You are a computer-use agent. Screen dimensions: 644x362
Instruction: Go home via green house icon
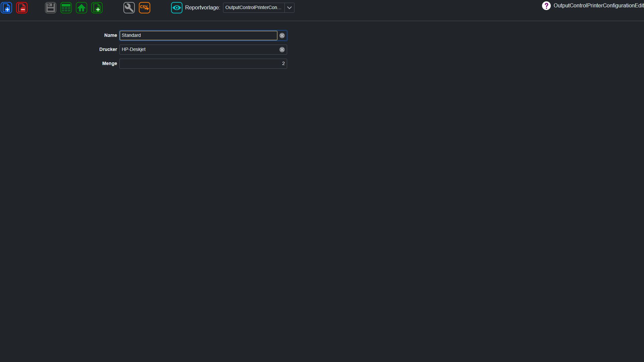82,8
